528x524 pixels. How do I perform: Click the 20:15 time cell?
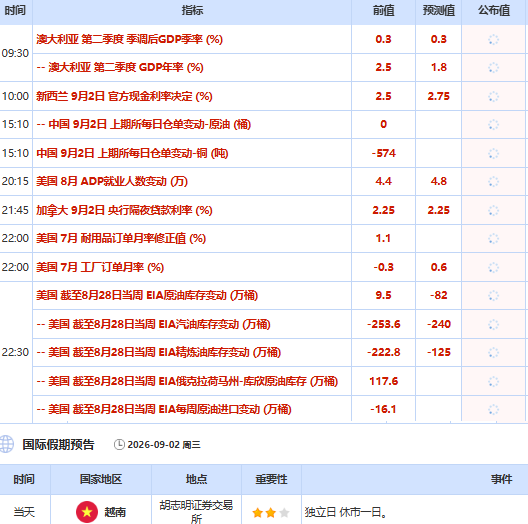[x=15, y=182]
